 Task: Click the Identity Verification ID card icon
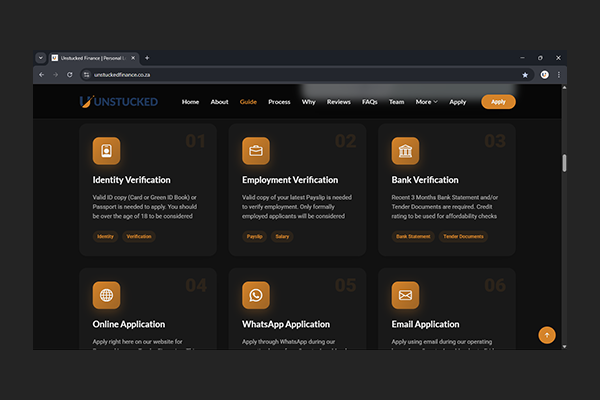(106, 151)
